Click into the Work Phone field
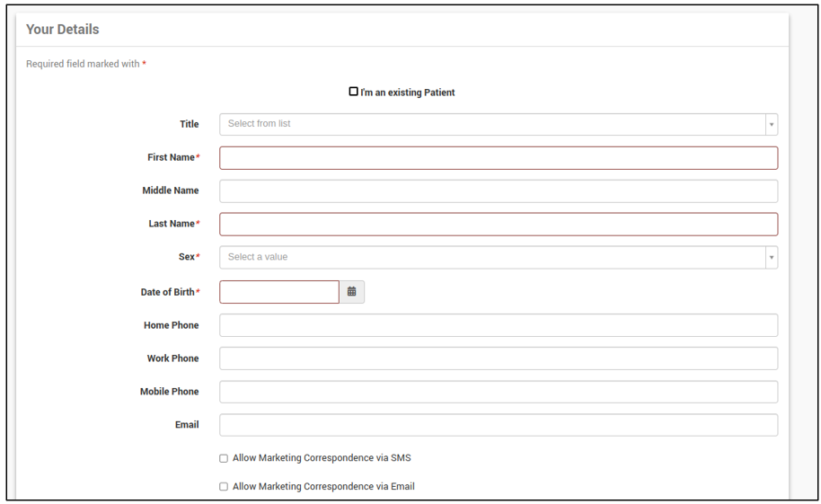821x504 pixels. 499,358
